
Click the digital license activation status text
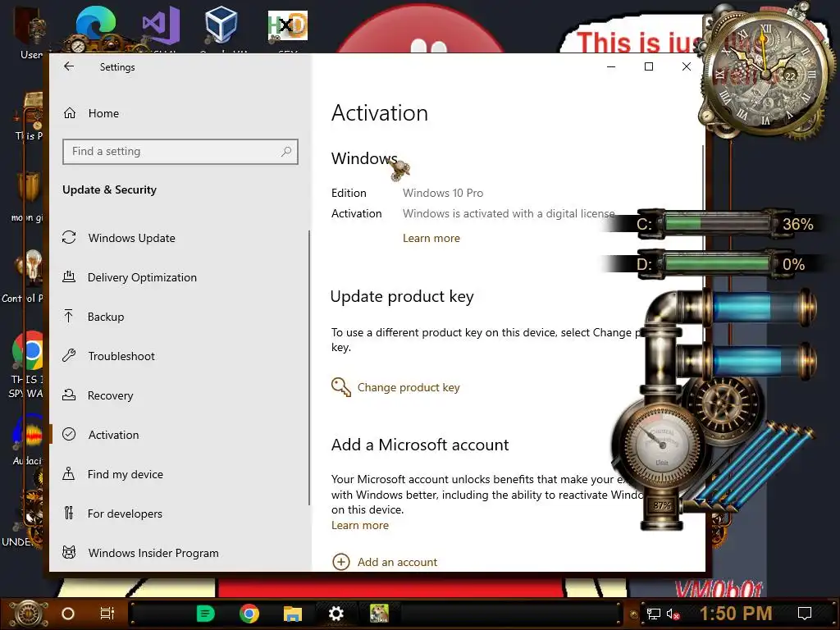(509, 213)
